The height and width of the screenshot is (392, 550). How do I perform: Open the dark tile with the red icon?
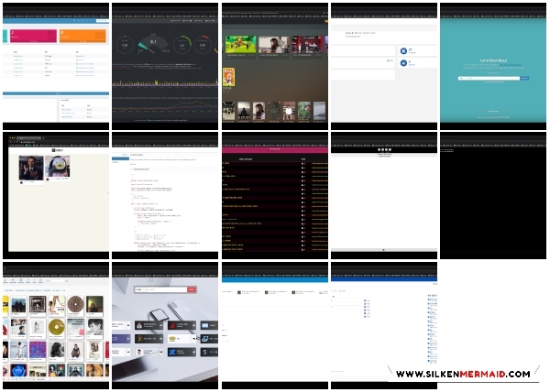(181, 325)
